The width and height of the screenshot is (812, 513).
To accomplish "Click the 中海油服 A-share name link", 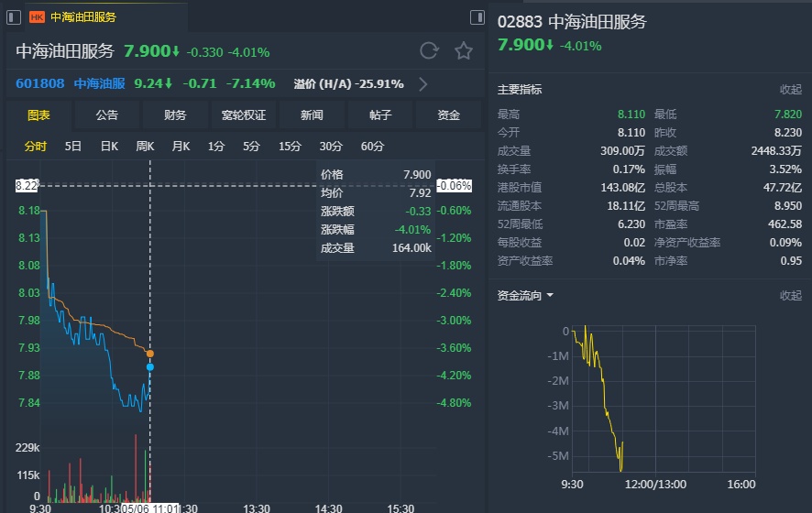I will 99,83.
